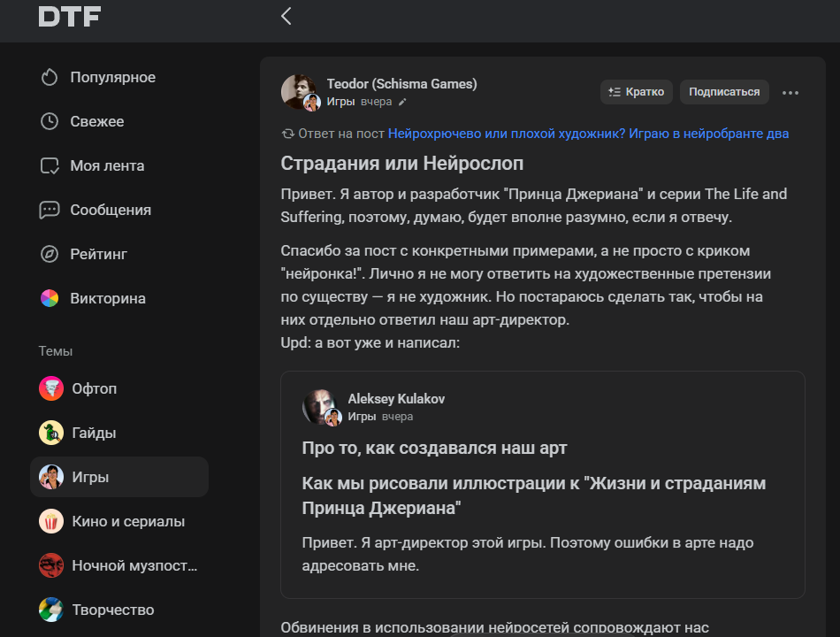Open Aleksey Kulakov avatar in quoted post

coord(320,406)
